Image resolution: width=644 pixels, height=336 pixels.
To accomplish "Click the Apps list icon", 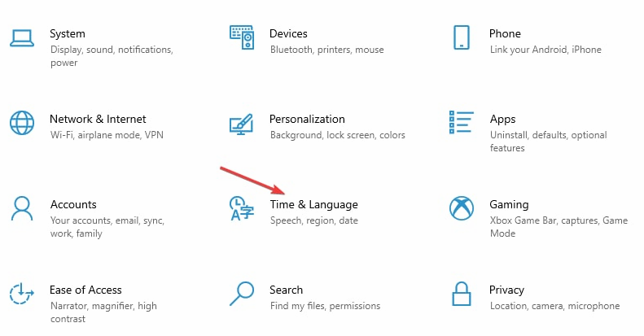I will [462, 123].
